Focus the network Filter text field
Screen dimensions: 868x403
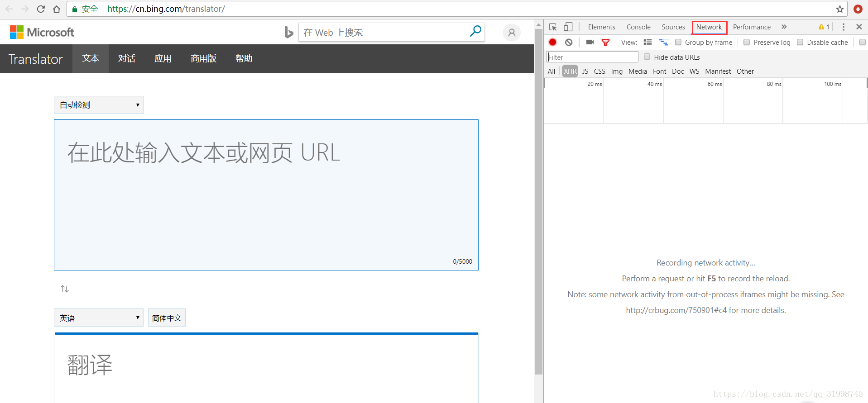pos(592,57)
